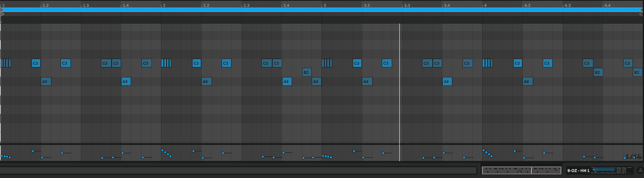Click ruler marker 4.4
This screenshot has width=644, height=178.
point(608,6)
